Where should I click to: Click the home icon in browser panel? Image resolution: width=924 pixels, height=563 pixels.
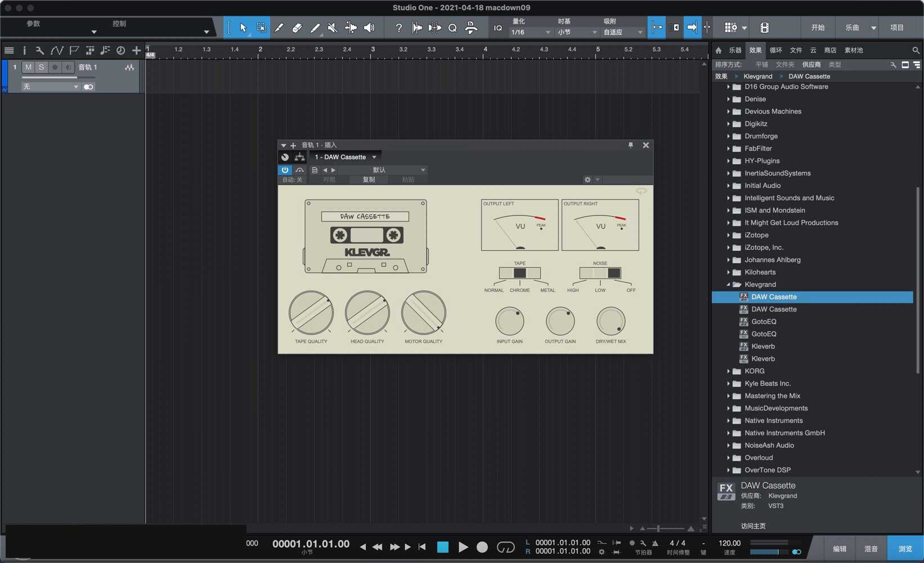point(719,50)
